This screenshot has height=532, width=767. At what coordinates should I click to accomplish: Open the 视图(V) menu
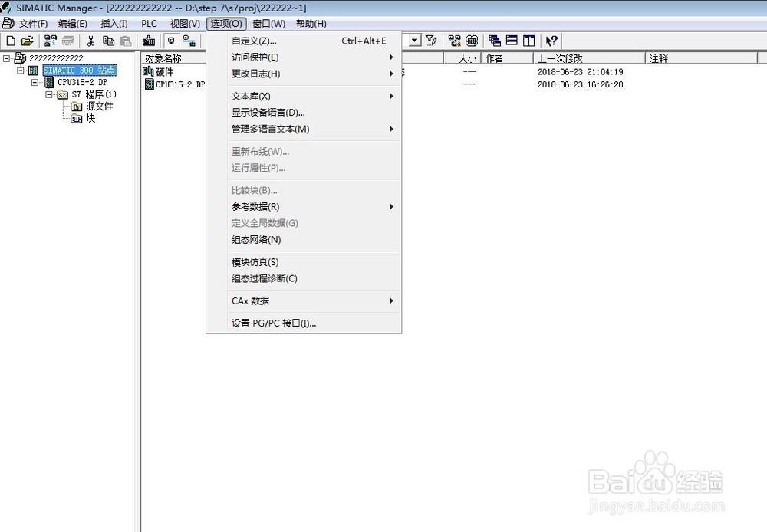pyautogui.click(x=185, y=24)
